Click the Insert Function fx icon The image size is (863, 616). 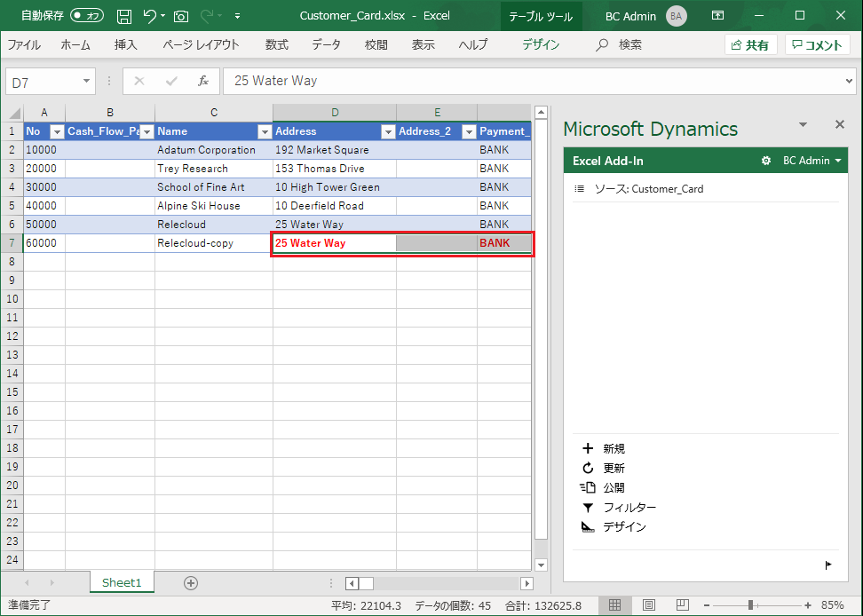click(203, 82)
